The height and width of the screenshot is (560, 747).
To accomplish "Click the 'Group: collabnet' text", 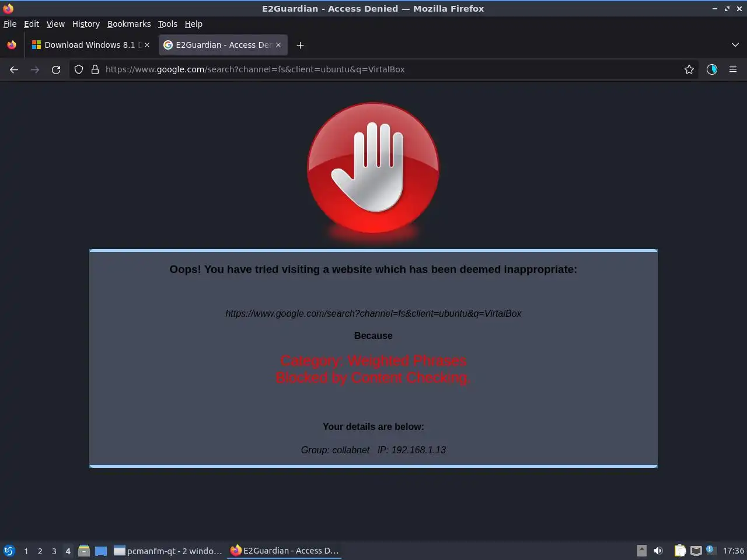I will [x=335, y=450].
